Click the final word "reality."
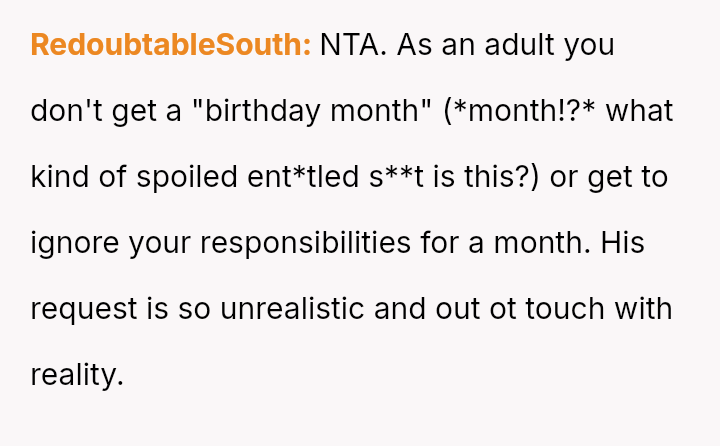The image size is (720, 446). (77, 375)
